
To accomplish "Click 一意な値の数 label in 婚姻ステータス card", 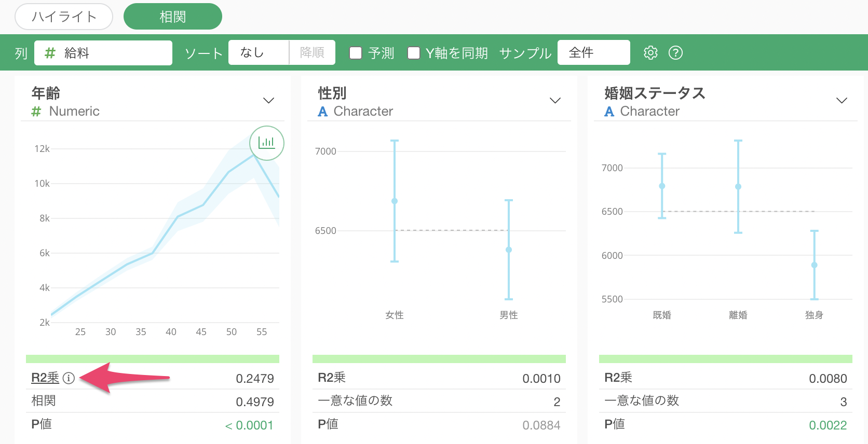I will click(642, 400).
